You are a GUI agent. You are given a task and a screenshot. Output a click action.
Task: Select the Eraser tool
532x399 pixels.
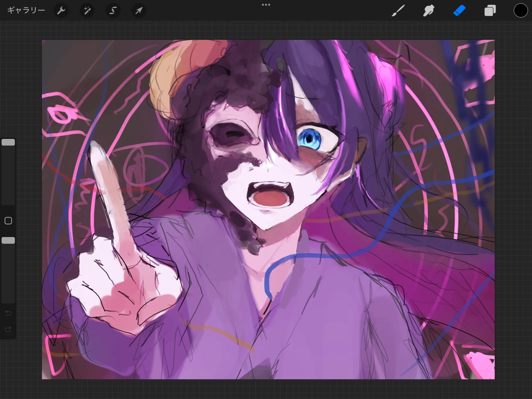coord(459,11)
